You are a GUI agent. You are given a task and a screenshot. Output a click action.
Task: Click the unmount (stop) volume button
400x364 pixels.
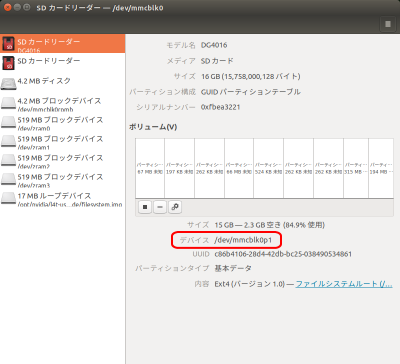coord(145,207)
